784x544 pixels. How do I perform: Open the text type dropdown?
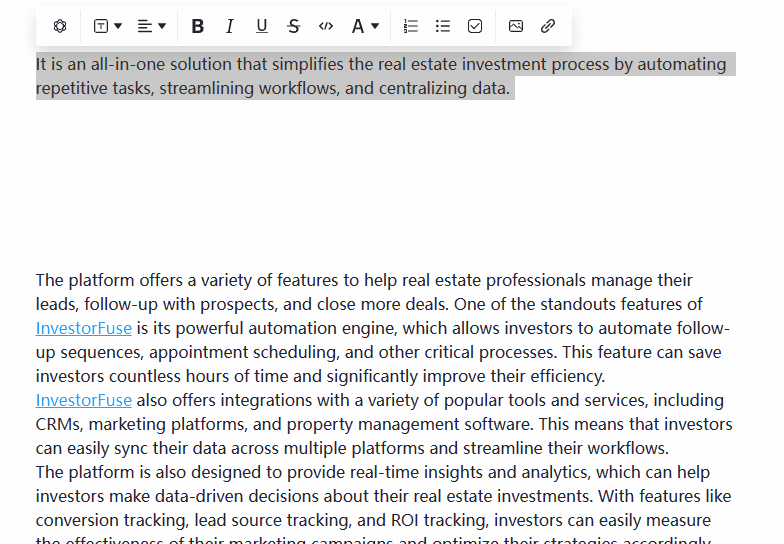[107, 26]
